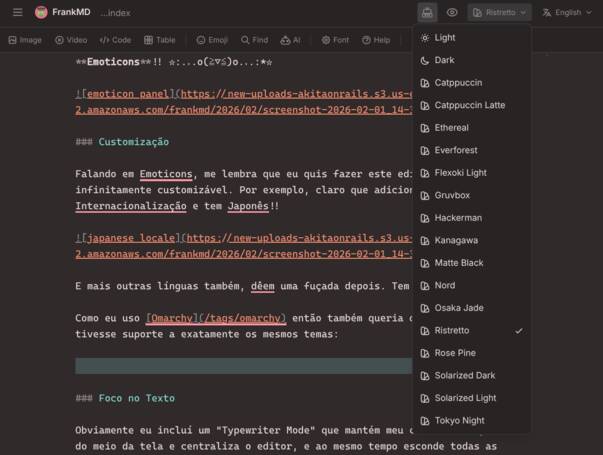Toggle the preview eye icon

(x=452, y=13)
